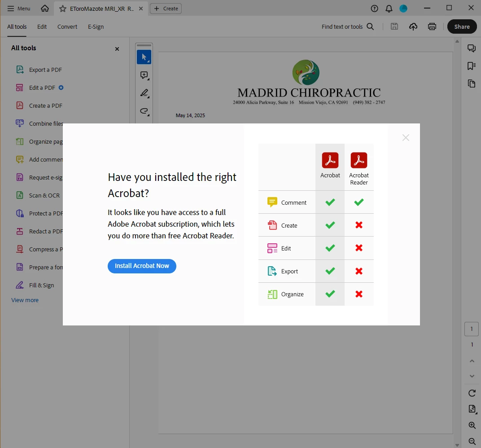Click the upload to cloud icon
The image size is (481, 448).
pyautogui.click(x=413, y=26)
